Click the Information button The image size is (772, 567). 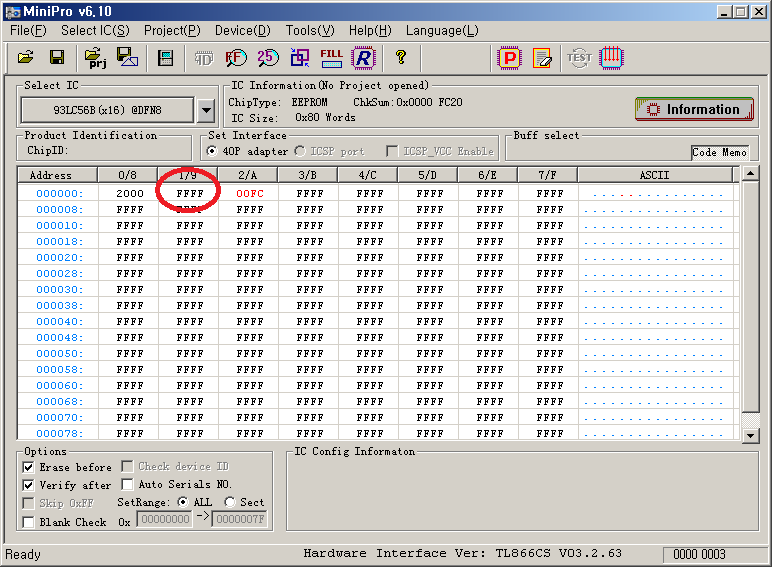click(694, 109)
